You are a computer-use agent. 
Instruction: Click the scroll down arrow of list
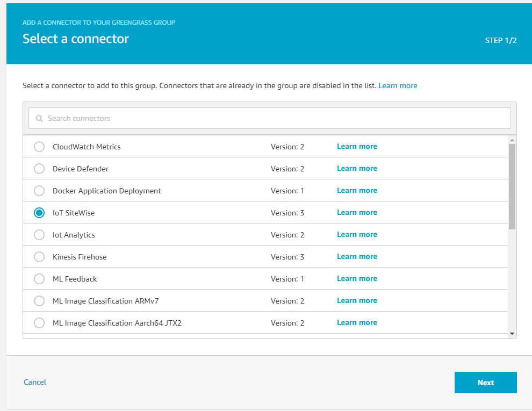(512, 334)
